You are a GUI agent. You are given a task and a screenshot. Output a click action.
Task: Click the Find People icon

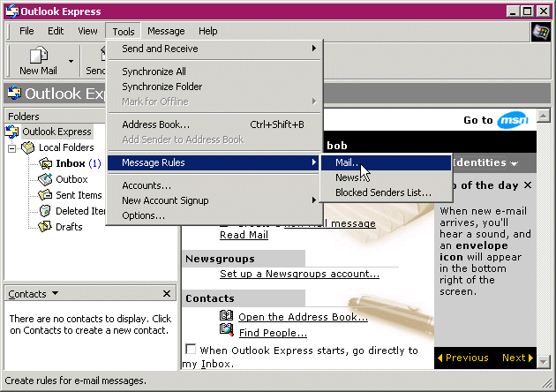tap(226, 329)
